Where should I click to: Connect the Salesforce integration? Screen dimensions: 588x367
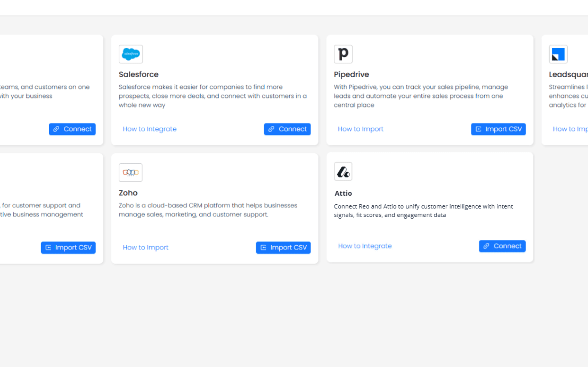click(287, 129)
